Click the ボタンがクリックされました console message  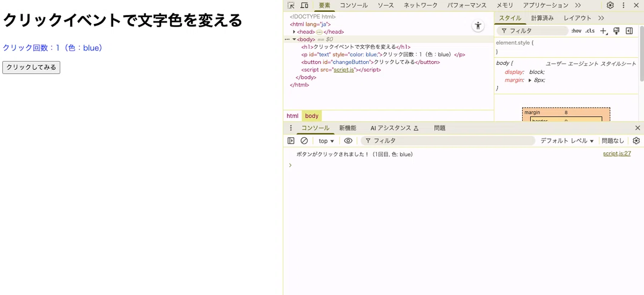click(x=355, y=154)
